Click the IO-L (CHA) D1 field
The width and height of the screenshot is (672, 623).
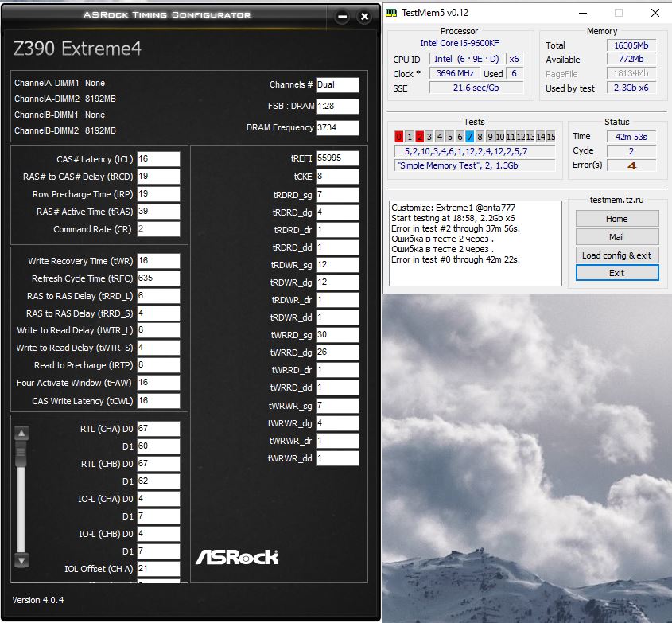tap(158, 516)
